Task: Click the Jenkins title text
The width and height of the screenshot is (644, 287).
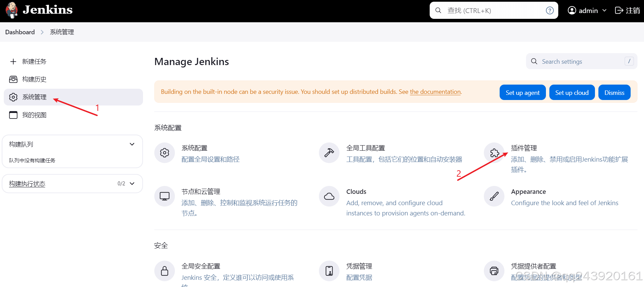Action: pos(48,10)
